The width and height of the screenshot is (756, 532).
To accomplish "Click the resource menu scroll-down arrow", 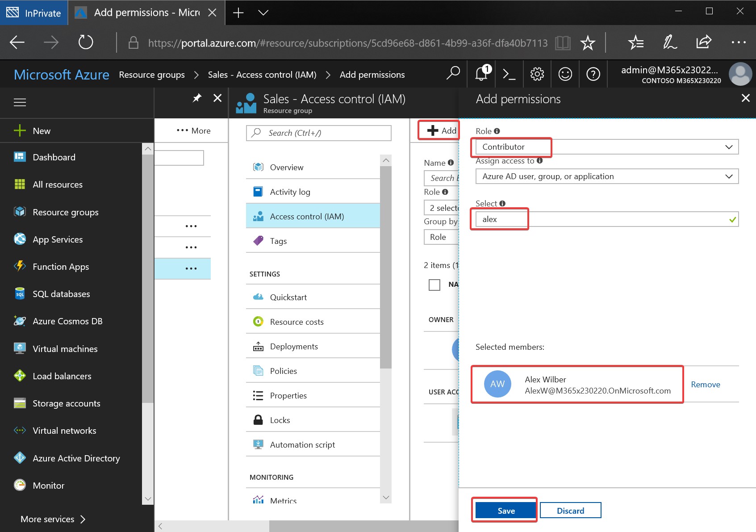I will [x=386, y=497].
